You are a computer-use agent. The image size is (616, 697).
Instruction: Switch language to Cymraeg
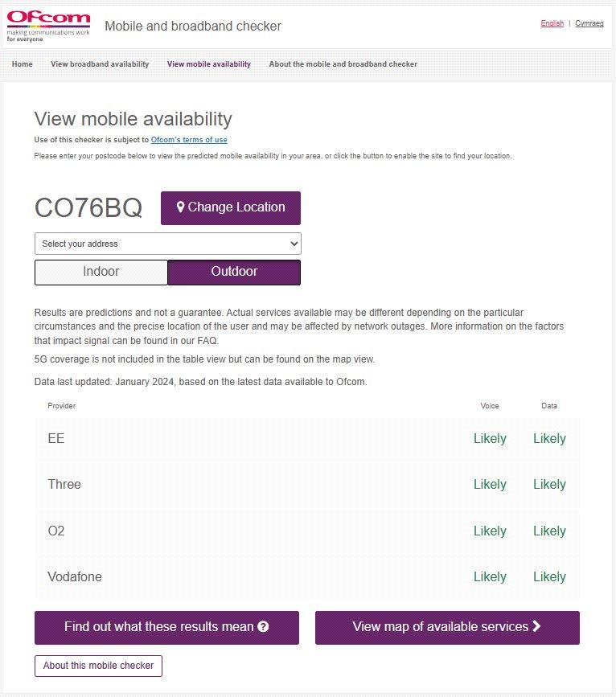(x=589, y=23)
